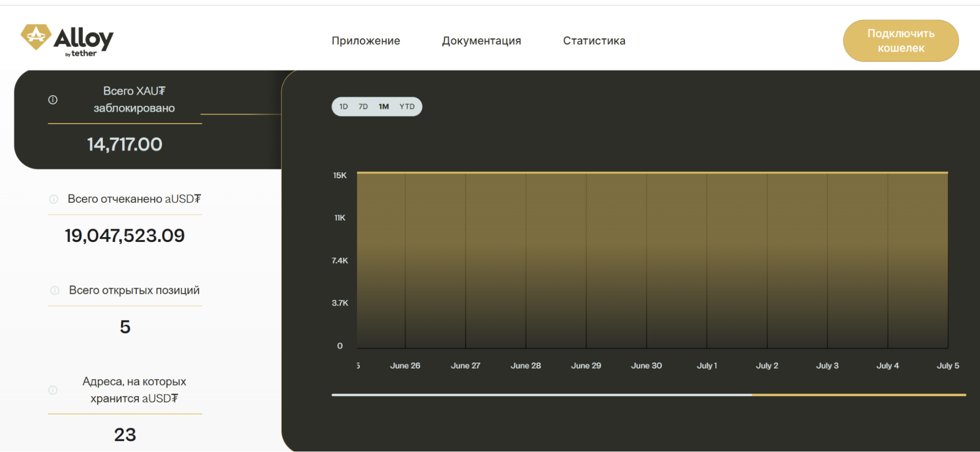Click the minted total 19,047,523.09

click(x=126, y=236)
